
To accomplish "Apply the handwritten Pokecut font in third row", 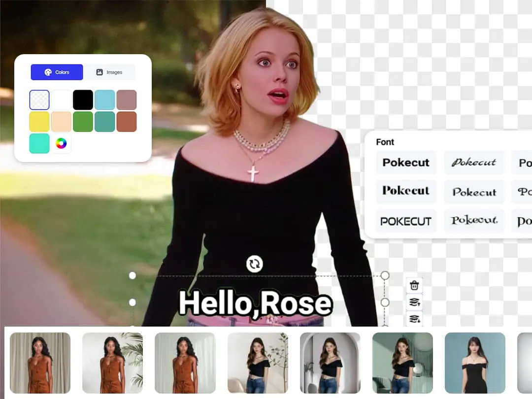I will pyautogui.click(x=474, y=221).
